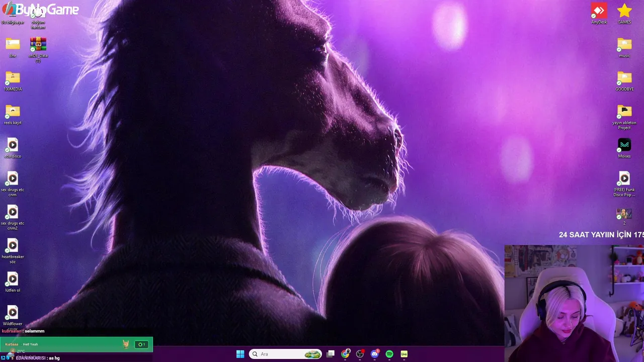
Task: Switch to Ableton Live in the taskbar
Action: click(x=404, y=354)
